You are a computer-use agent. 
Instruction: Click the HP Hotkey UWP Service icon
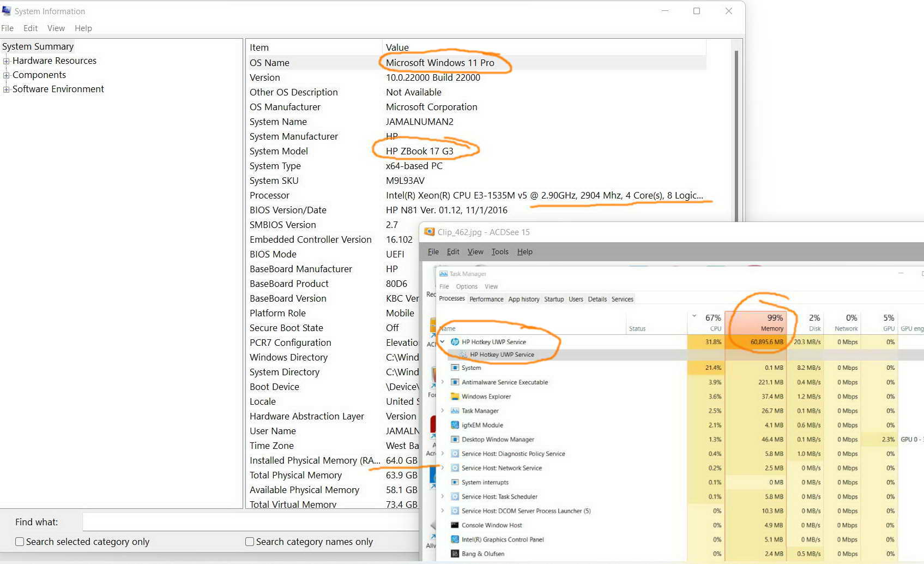pos(455,342)
